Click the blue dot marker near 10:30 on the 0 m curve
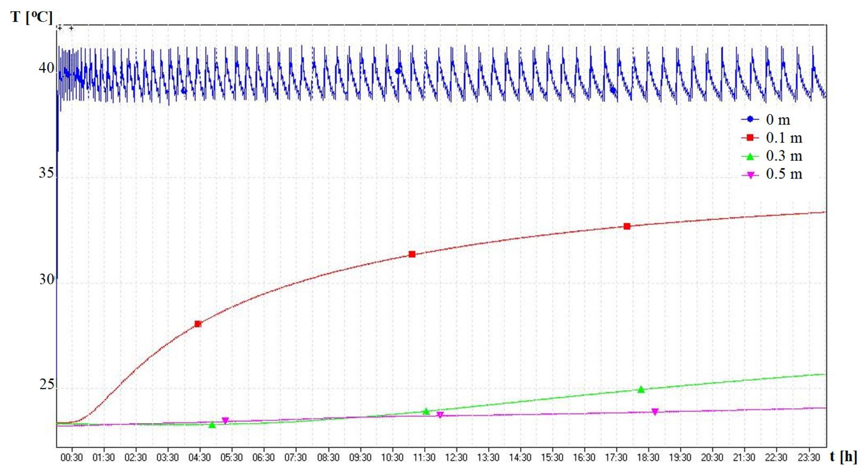The width and height of the screenshot is (868, 474). point(398,71)
